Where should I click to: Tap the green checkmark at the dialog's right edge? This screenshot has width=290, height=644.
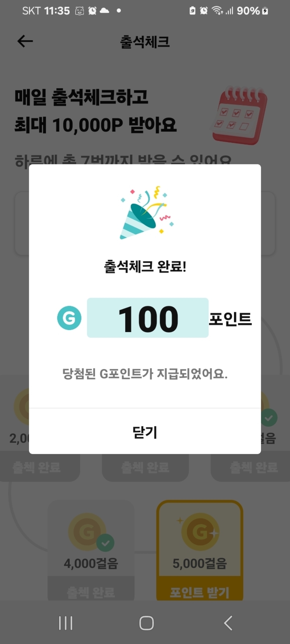coord(268,418)
